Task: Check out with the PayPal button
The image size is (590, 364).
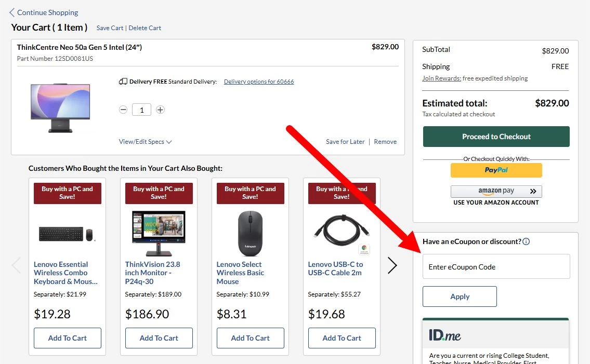Action: (x=496, y=170)
